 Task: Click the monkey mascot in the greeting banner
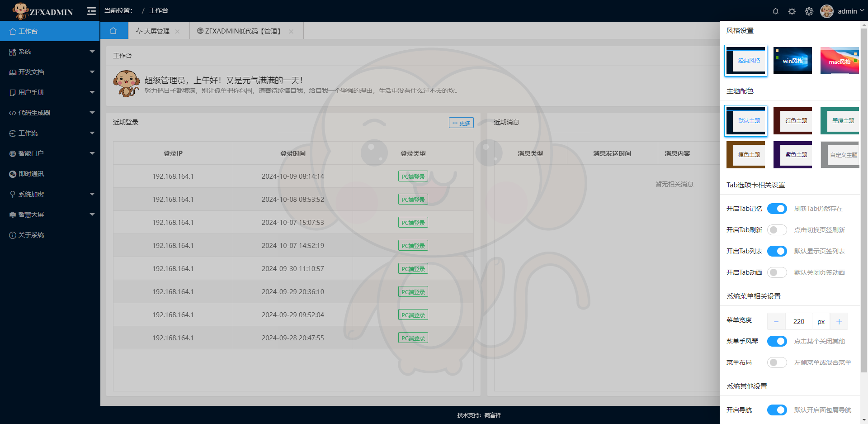tap(126, 83)
